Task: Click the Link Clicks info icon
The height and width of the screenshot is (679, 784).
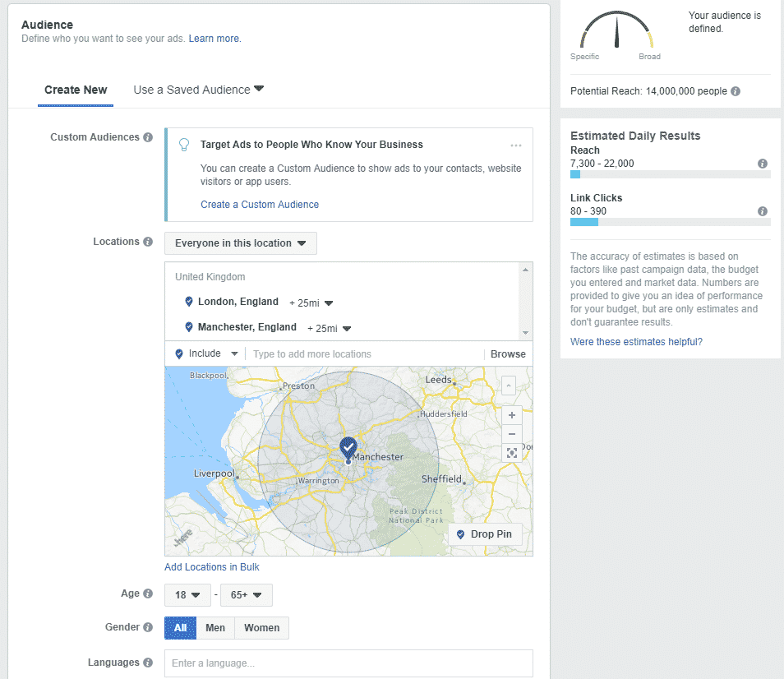Action: [763, 211]
